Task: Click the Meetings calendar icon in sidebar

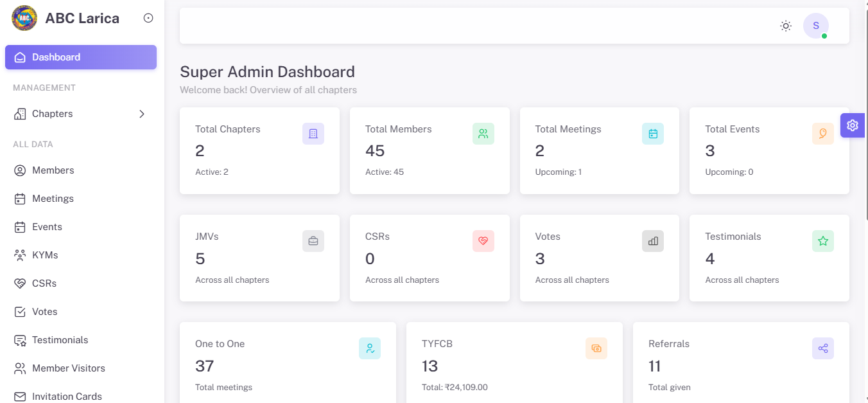Action: [20, 199]
